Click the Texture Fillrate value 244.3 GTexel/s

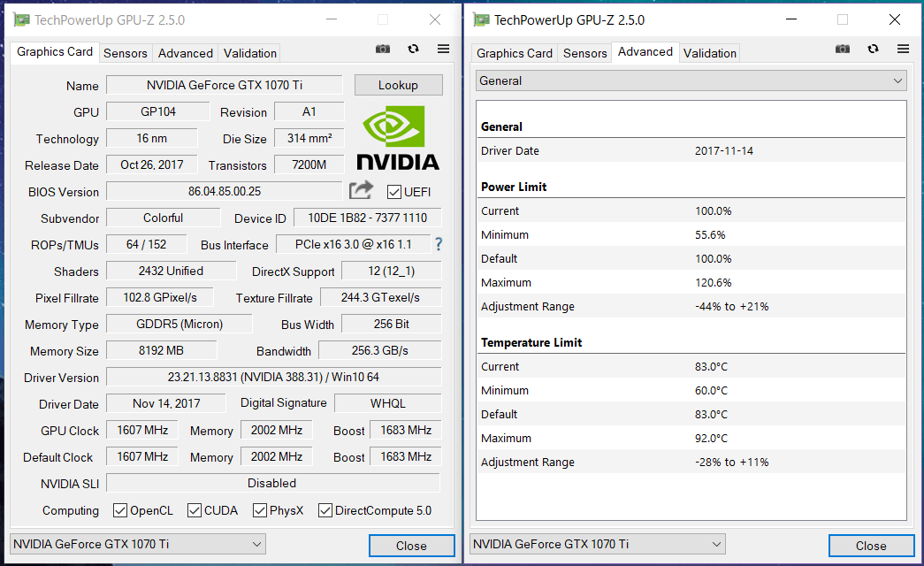pyautogui.click(x=381, y=297)
